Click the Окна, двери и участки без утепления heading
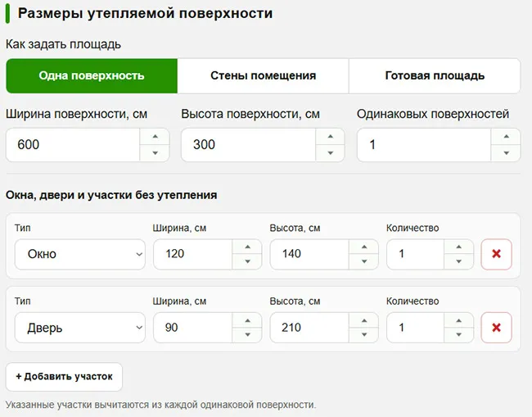 [x=111, y=195]
